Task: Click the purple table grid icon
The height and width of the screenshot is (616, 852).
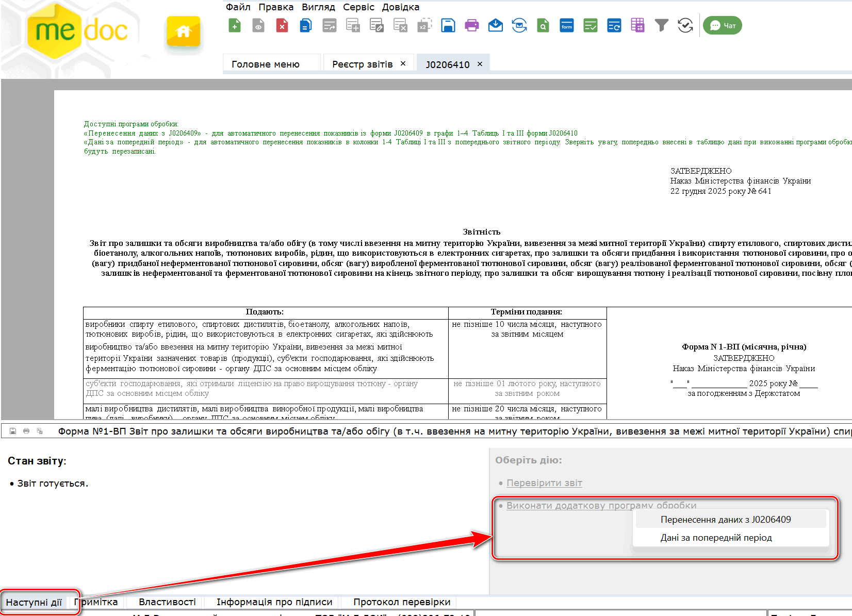Action: (x=637, y=25)
